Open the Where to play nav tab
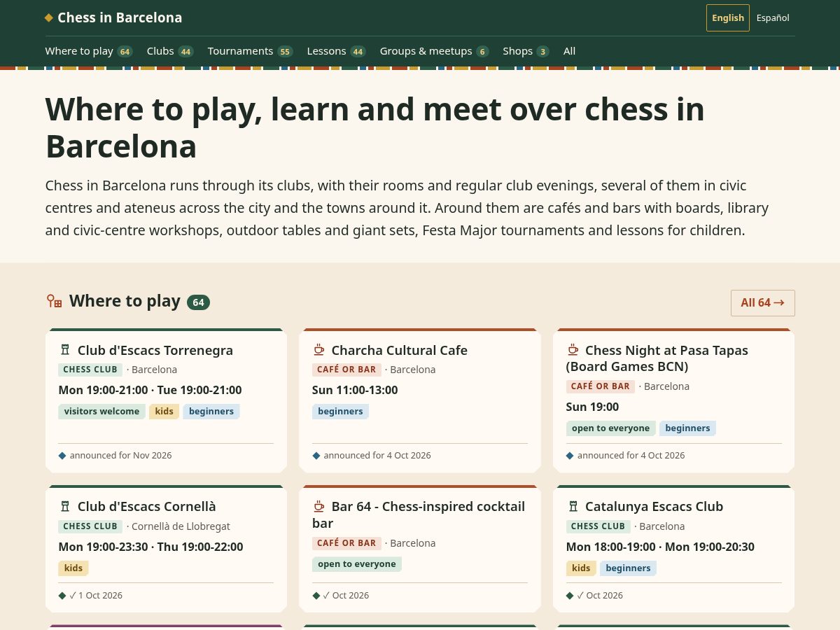 pos(89,51)
